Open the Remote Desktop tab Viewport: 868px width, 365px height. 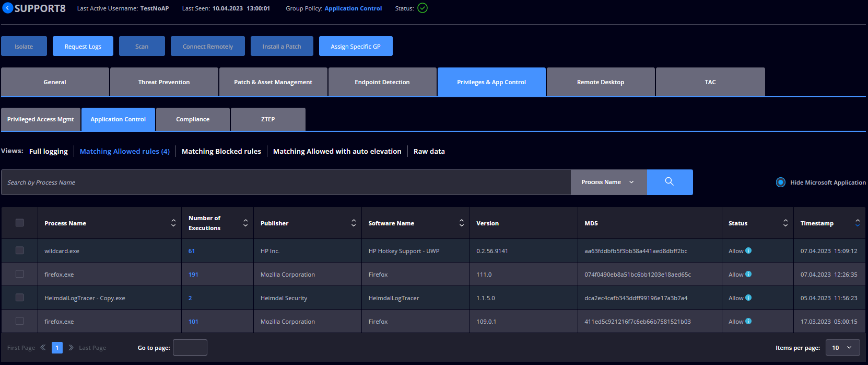tap(601, 82)
